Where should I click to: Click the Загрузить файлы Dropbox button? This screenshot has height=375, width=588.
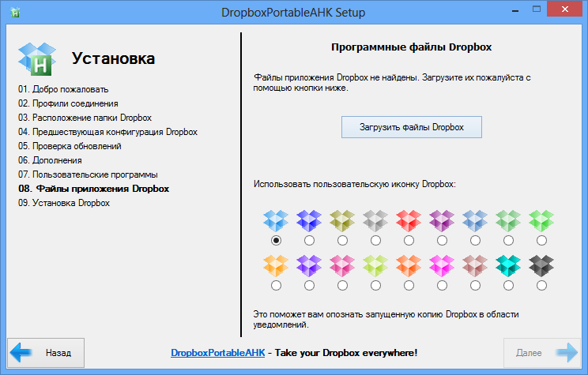point(412,127)
